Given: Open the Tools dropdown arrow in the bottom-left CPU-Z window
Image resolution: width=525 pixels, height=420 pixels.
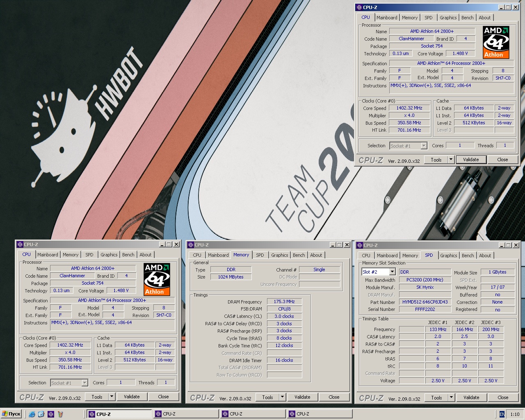Looking at the screenshot, I should click(112, 397).
